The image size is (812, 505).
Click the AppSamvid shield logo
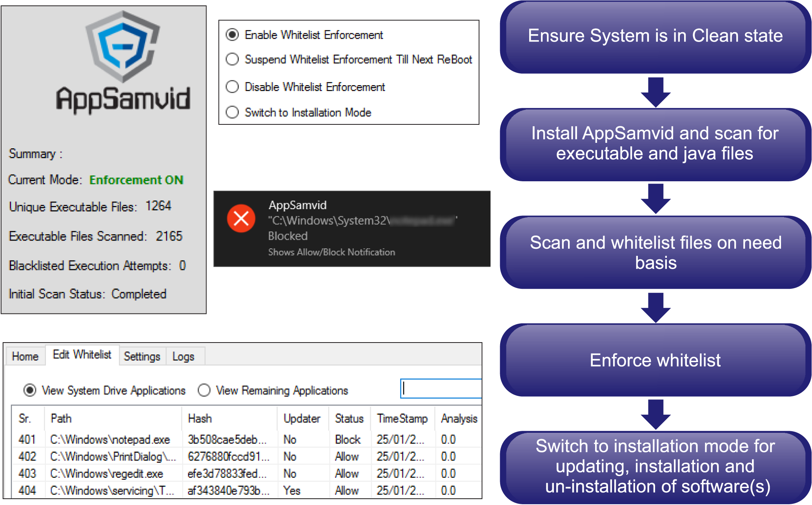coord(123,46)
